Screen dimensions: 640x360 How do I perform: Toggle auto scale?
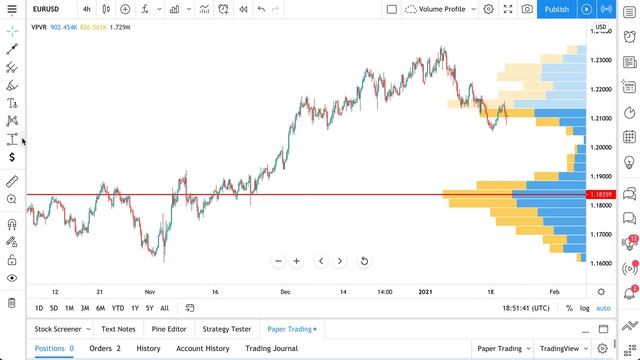pos(604,308)
